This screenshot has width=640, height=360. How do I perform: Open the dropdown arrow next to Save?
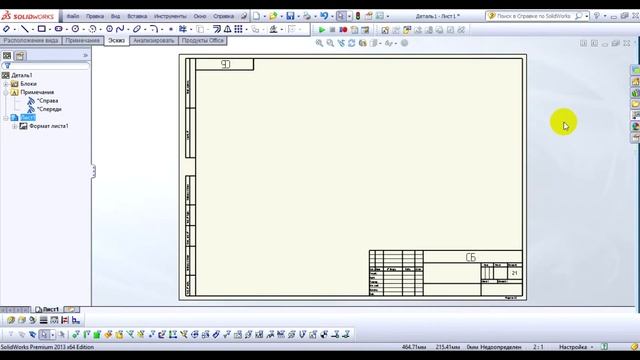tap(298, 16)
